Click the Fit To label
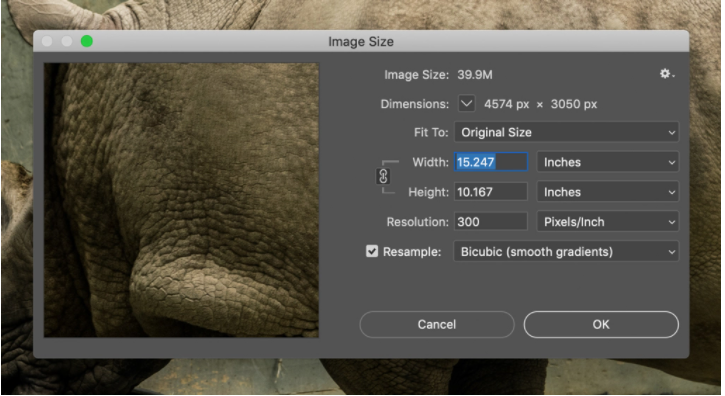Image resolution: width=725 pixels, height=396 pixels. click(x=431, y=132)
